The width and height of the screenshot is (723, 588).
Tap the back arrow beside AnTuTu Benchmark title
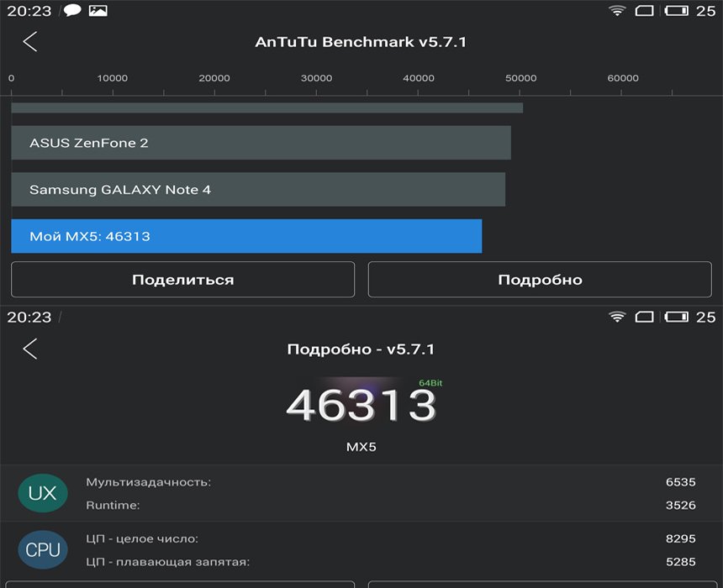pos(30,41)
